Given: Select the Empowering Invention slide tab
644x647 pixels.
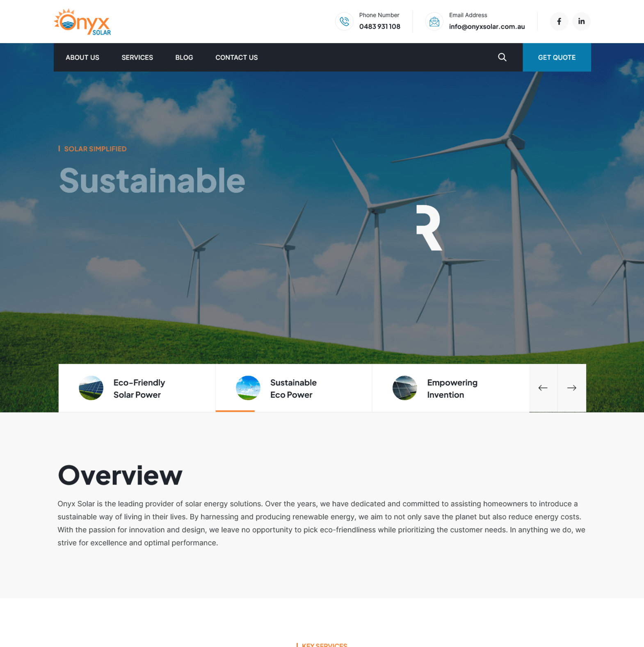Looking at the screenshot, I should pyautogui.click(x=451, y=388).
